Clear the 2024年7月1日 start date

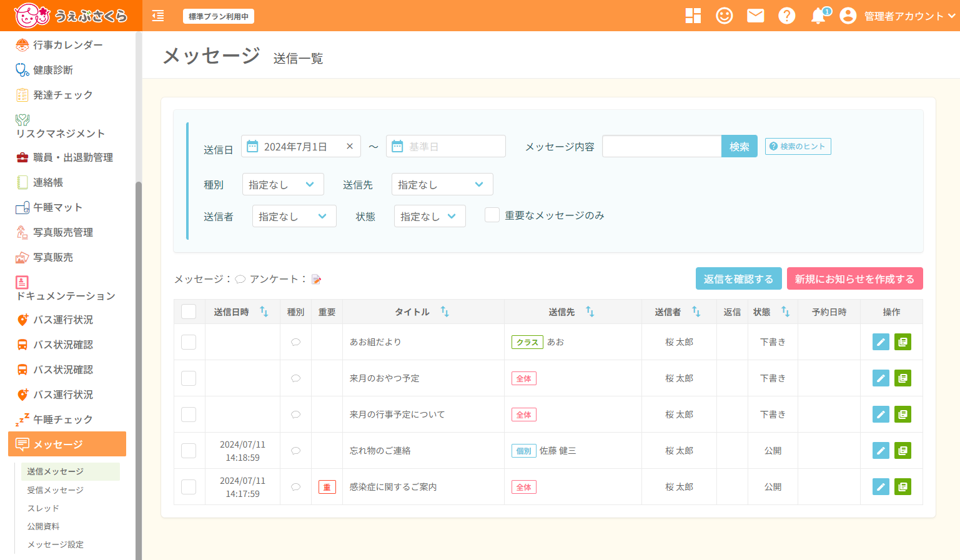tap(350, 146)
